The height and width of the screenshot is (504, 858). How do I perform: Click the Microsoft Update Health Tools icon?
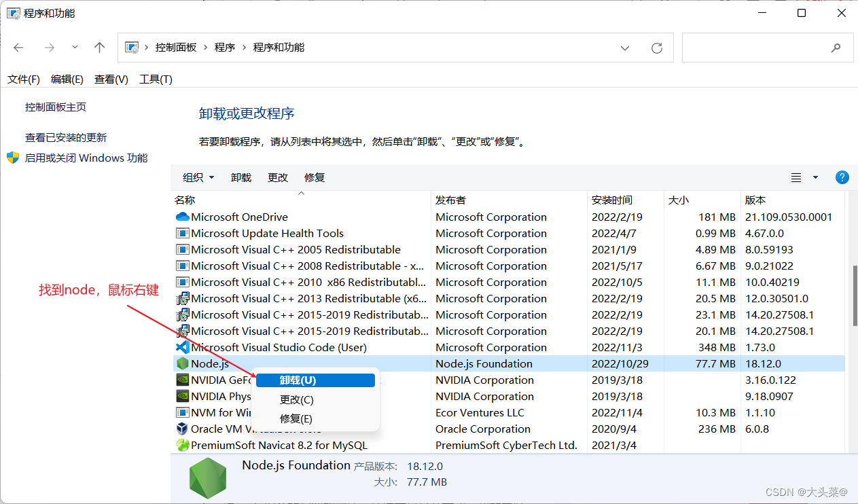point(182,234)
